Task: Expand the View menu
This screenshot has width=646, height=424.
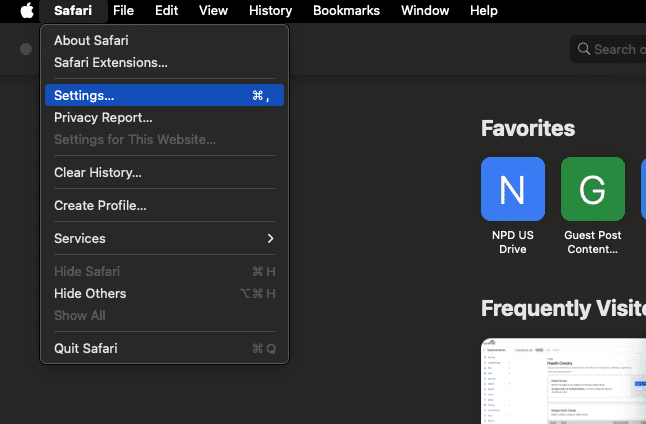Action: tap(213, 11)
